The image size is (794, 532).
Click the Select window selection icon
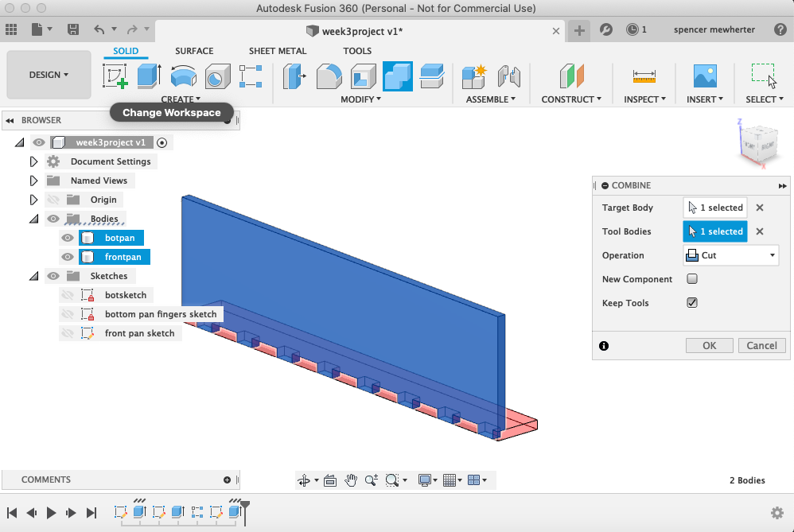click(x=764, y=76)
